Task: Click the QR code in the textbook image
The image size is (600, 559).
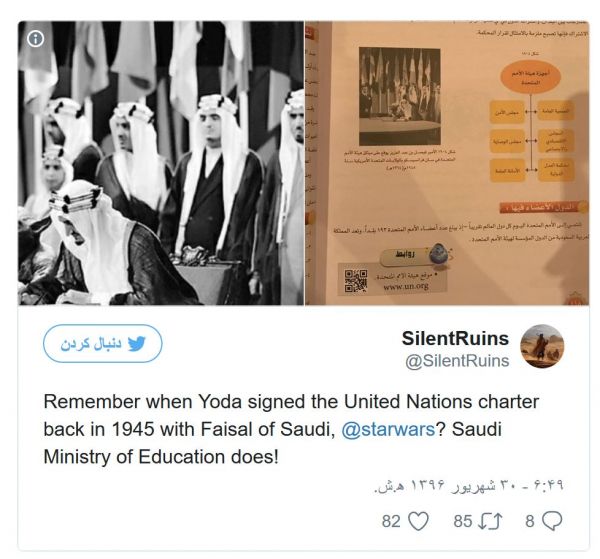Action: click(x=355, y=281)
